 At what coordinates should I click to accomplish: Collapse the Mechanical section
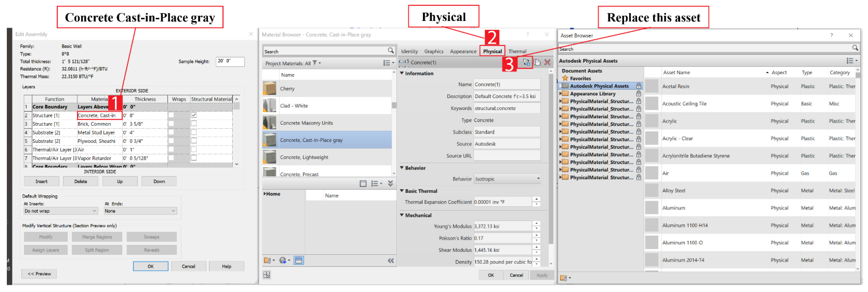coord(402,215)
